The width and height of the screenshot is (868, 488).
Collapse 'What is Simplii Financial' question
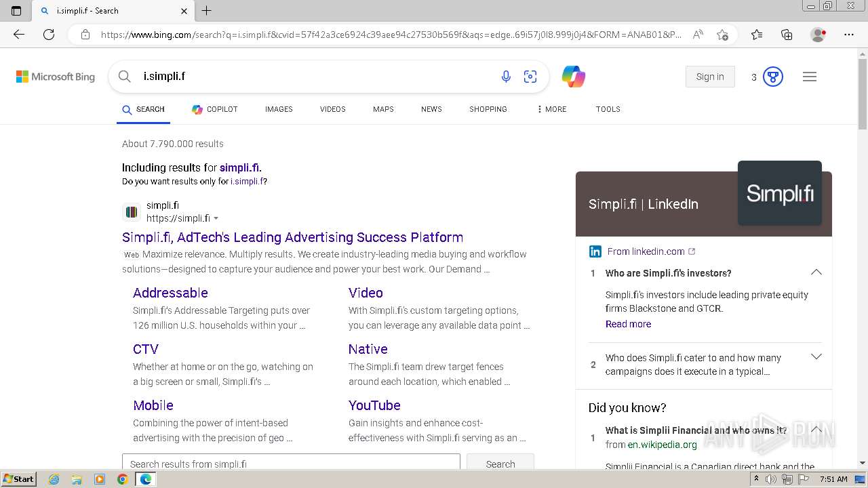pyautogui.click(x=816, y=430)
